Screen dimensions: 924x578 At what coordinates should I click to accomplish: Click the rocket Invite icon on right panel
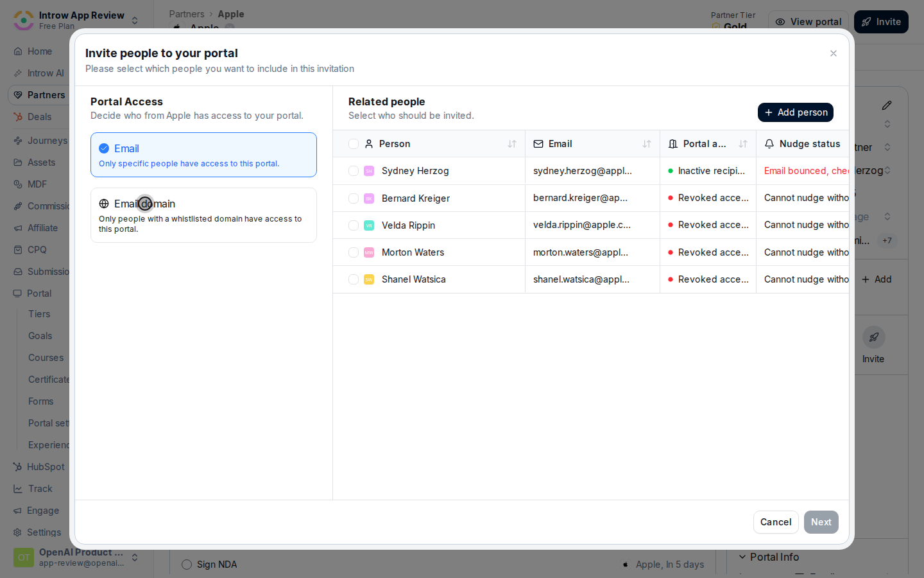[873, 337]
